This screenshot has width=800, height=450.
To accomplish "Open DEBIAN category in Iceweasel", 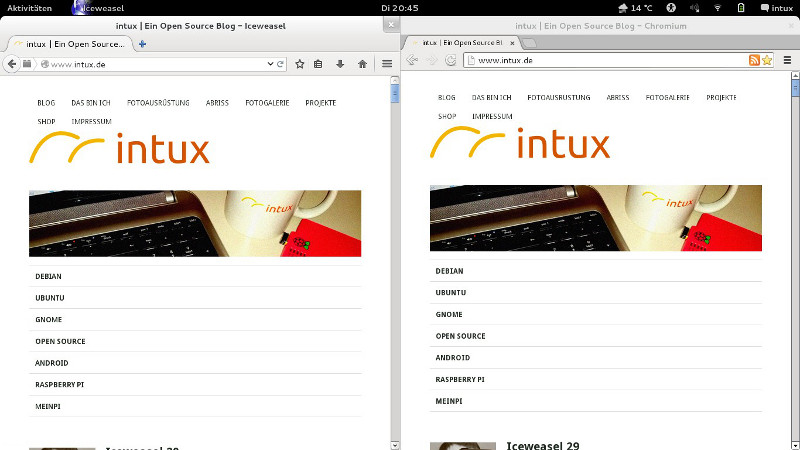I will point(48,277).
